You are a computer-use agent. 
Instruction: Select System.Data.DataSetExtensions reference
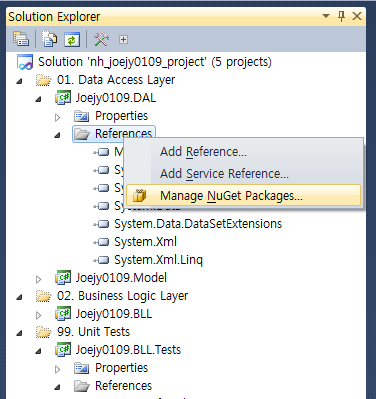pyautogui.click(x=198, y=224)
